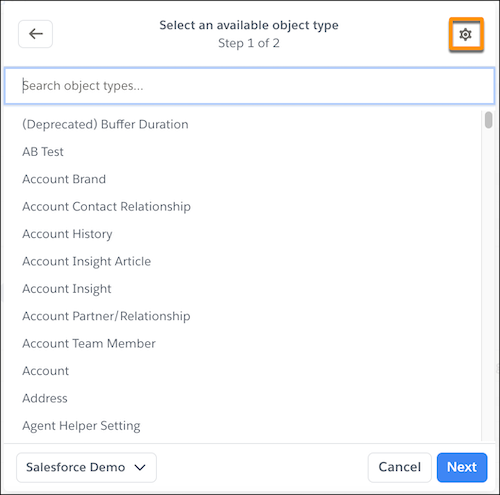Select Agent Helper Setting

[x=81, y=426]
